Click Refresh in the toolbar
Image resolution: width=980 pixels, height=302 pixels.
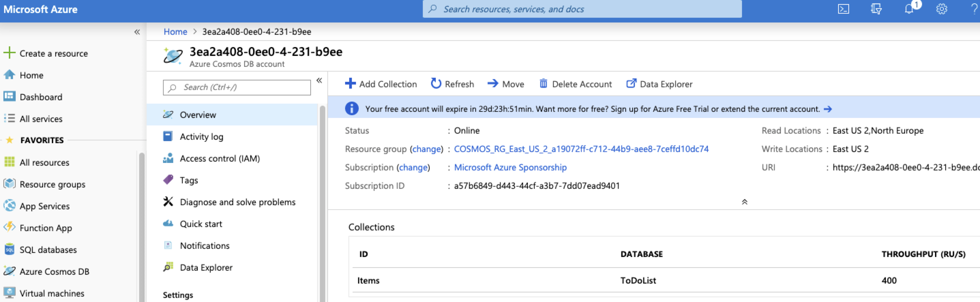[x=452, y=84]
